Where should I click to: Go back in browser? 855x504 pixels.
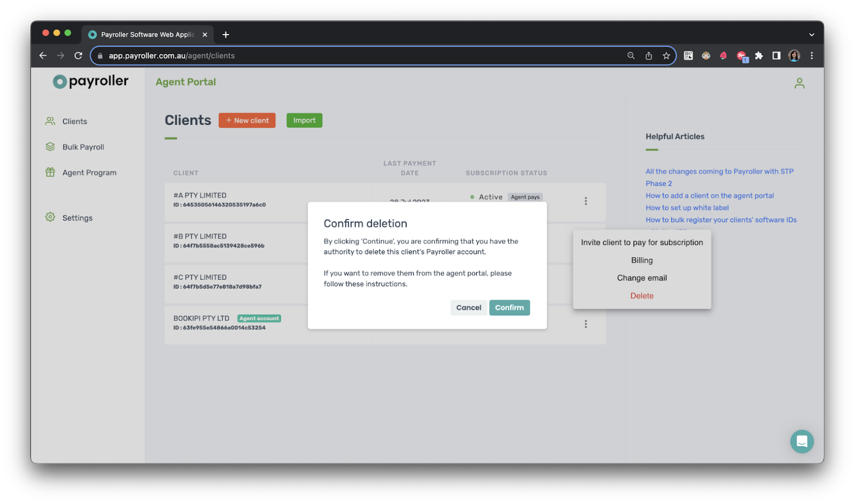[43, 56]
